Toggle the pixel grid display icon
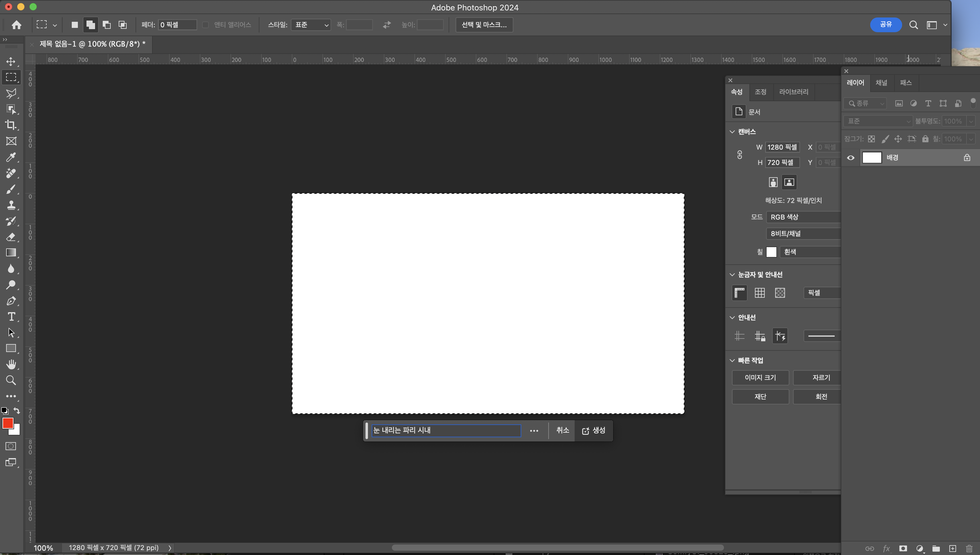Image resolution: width=980 pixels, height=555 pixels. (780, 293)
